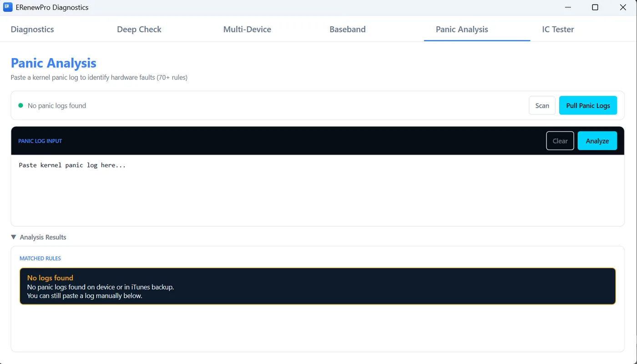Clear the panic log input

click(560, 141)
